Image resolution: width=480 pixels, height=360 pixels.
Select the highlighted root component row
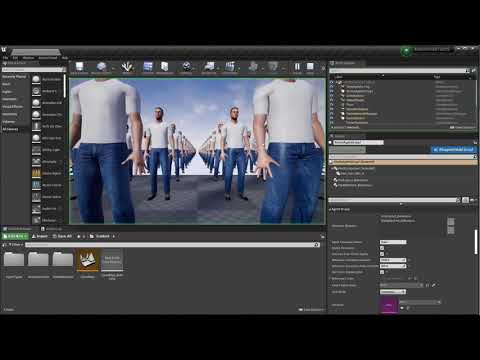(403, 162)
